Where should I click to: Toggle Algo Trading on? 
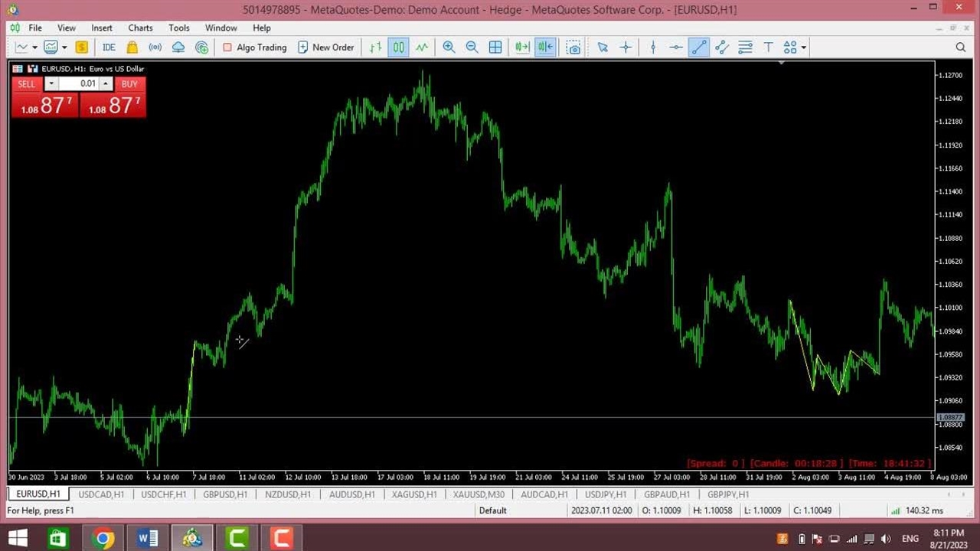tap(254, 47)
